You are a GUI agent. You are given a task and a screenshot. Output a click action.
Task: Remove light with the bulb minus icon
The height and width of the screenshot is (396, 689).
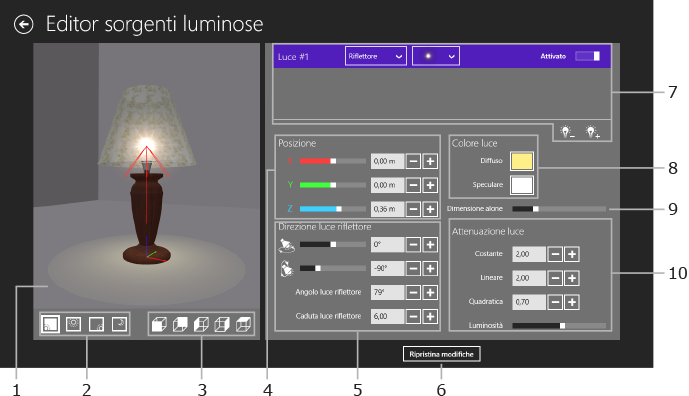567,131
